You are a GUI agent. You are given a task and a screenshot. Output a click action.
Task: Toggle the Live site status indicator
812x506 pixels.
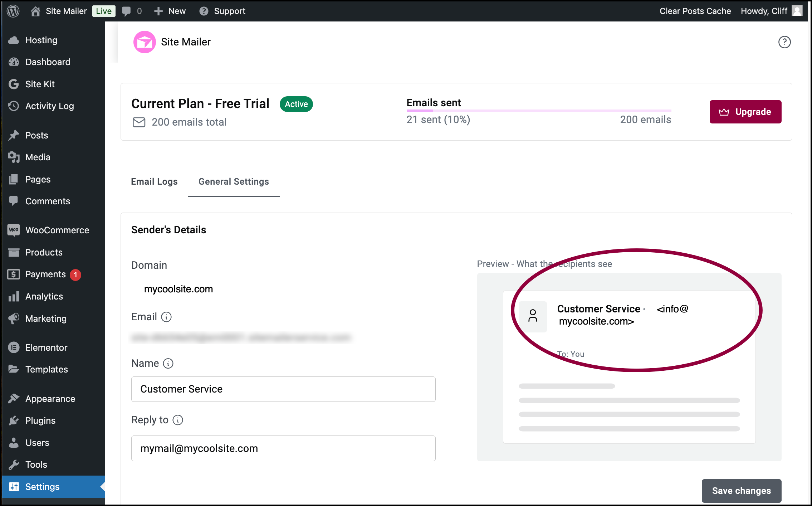(x=104, y=10)
